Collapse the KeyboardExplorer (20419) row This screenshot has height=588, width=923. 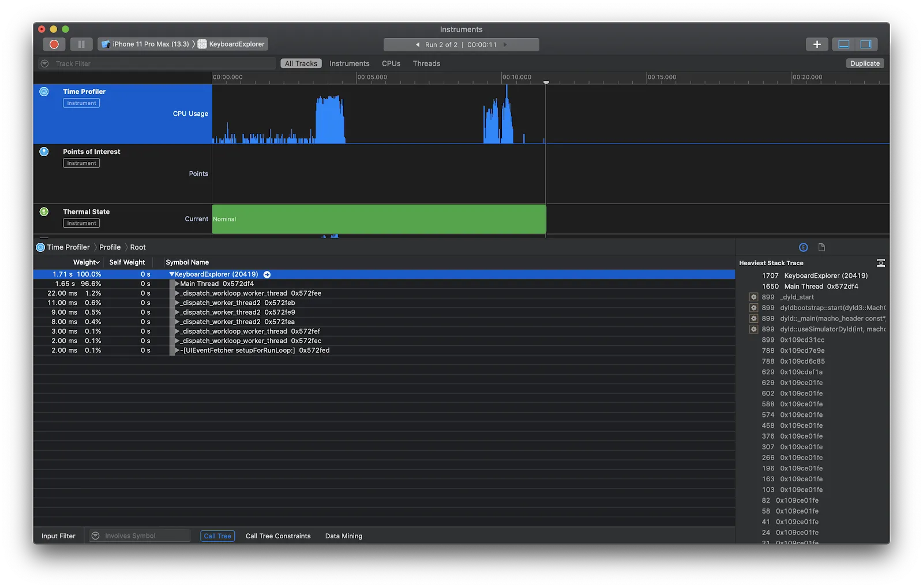(171, 274)
